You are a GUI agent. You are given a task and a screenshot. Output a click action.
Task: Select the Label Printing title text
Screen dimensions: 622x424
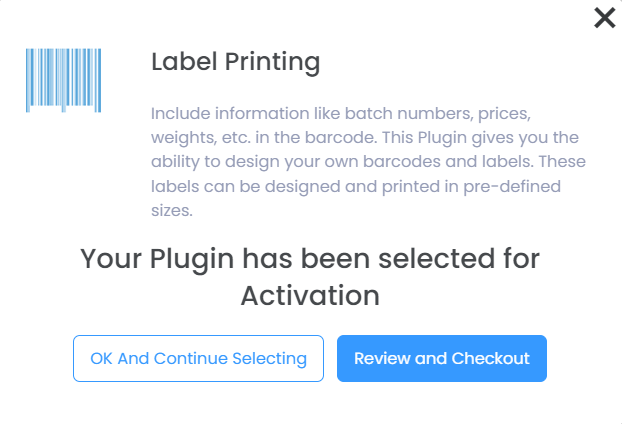pyautogui.click(x=235, y=62)
